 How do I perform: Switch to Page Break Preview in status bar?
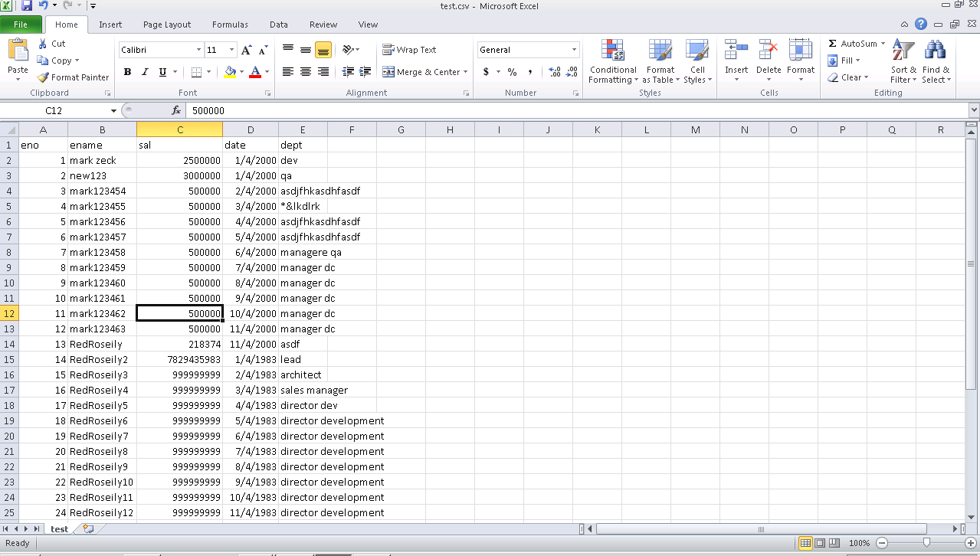pos(834,543)
